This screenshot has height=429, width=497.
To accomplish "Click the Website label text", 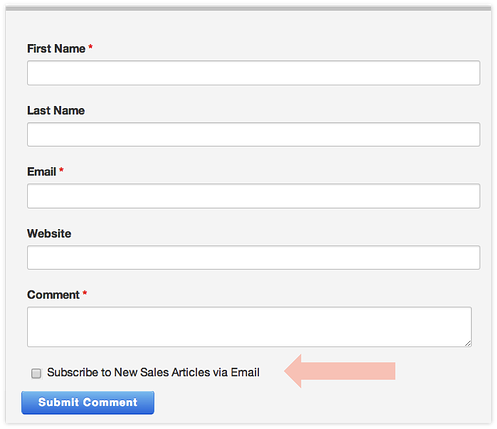I will [49, 233].
